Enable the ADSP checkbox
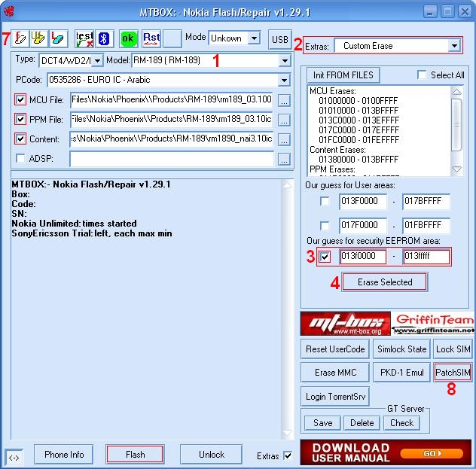This screenshot has height=469, width=476. 20,158
